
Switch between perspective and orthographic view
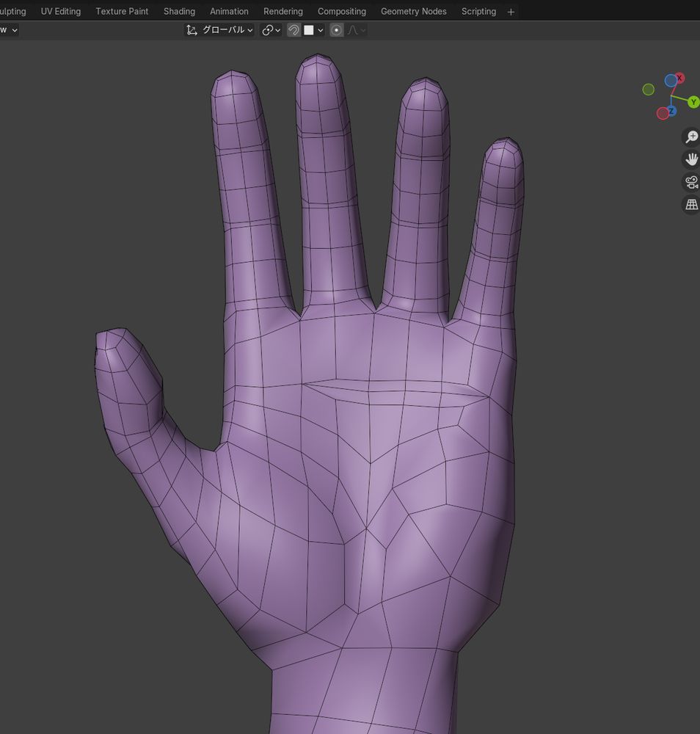point(691,204)
